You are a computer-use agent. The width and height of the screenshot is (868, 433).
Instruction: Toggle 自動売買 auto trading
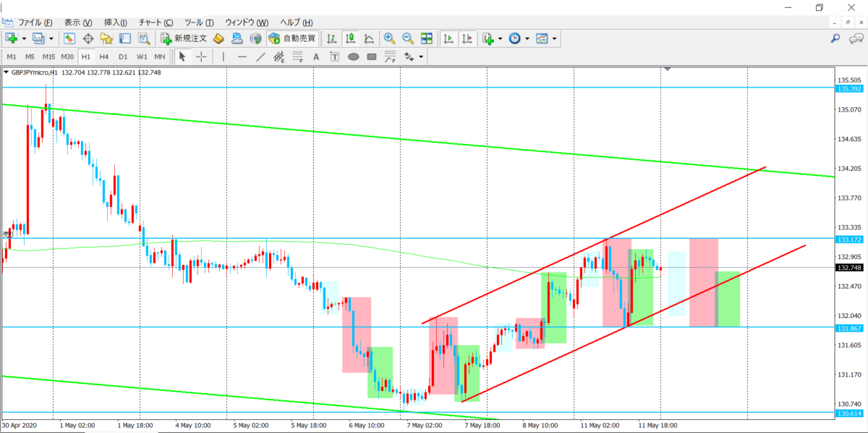tap(292, 38)
